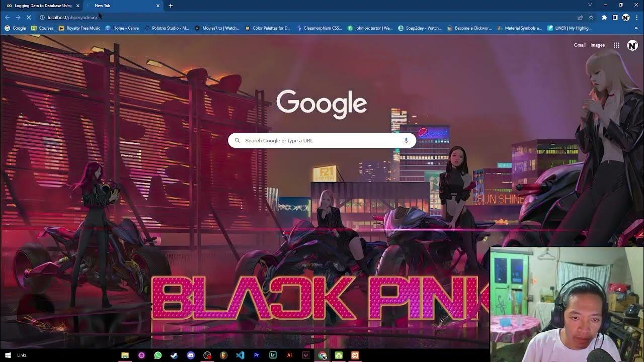Open the Soap2day bookmark
This screenshot has height=362, width=644.
(x=420, y=28)
